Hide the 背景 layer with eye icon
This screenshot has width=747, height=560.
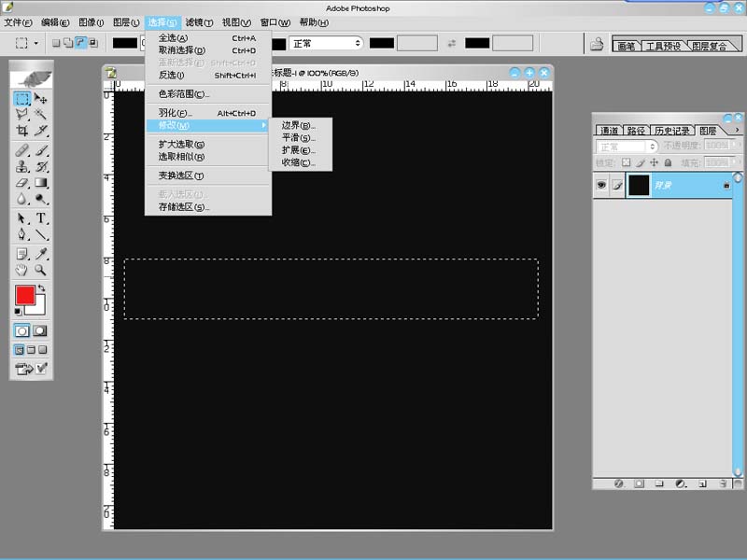[601, 186]
